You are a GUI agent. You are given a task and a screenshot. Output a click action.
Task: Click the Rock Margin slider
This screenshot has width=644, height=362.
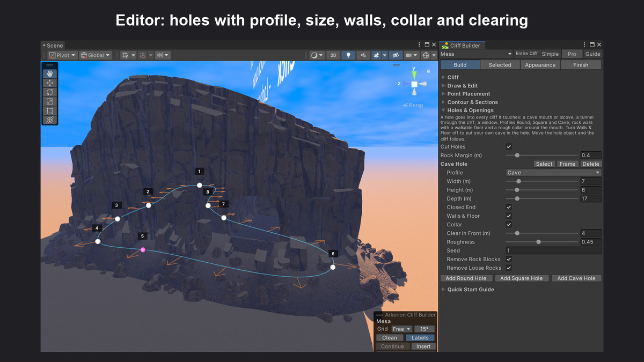pos(542,156)
